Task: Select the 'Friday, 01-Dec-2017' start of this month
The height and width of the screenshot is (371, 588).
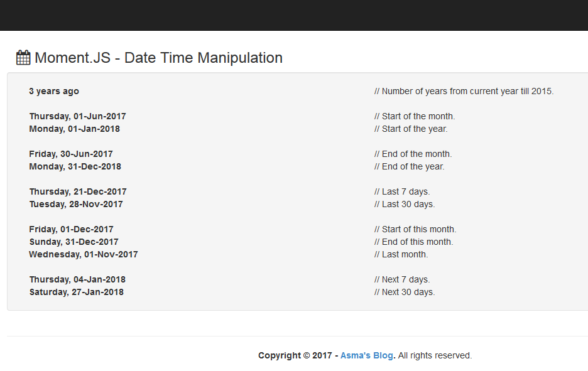Action: click(71, 229)
